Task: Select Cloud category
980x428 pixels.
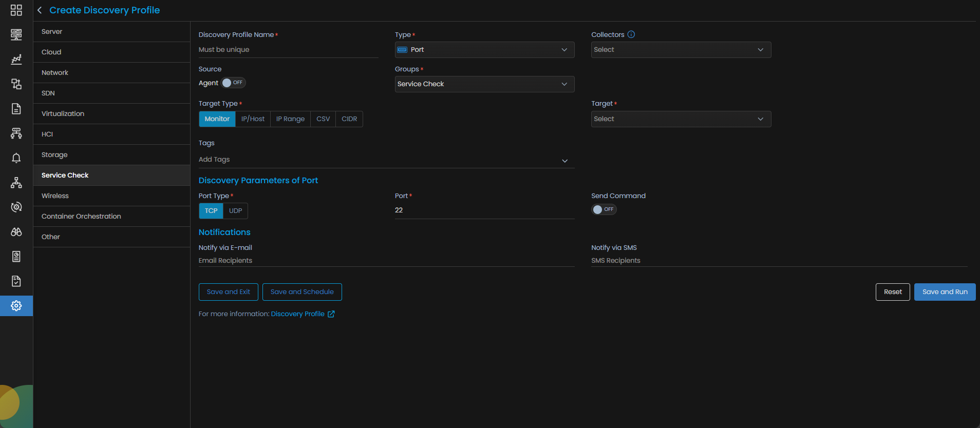Action: [x=111, y=52]
